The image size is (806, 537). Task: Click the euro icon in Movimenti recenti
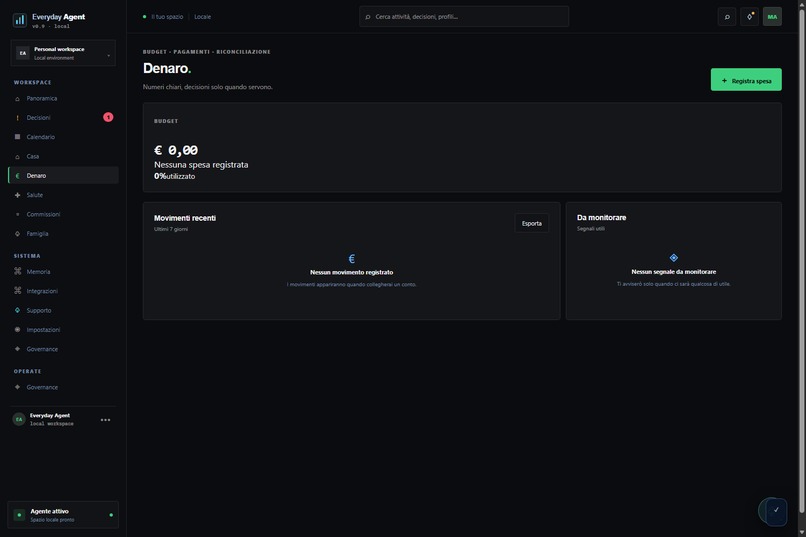coord(352,258)
